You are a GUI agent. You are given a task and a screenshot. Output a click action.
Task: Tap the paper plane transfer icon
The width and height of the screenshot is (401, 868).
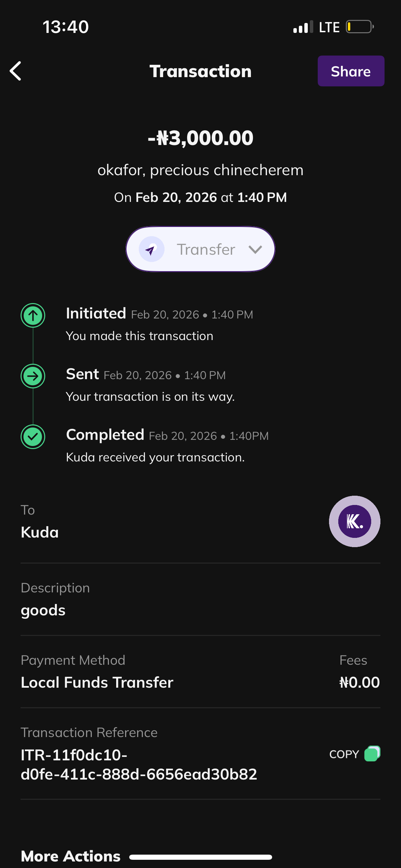click(151, 249)
